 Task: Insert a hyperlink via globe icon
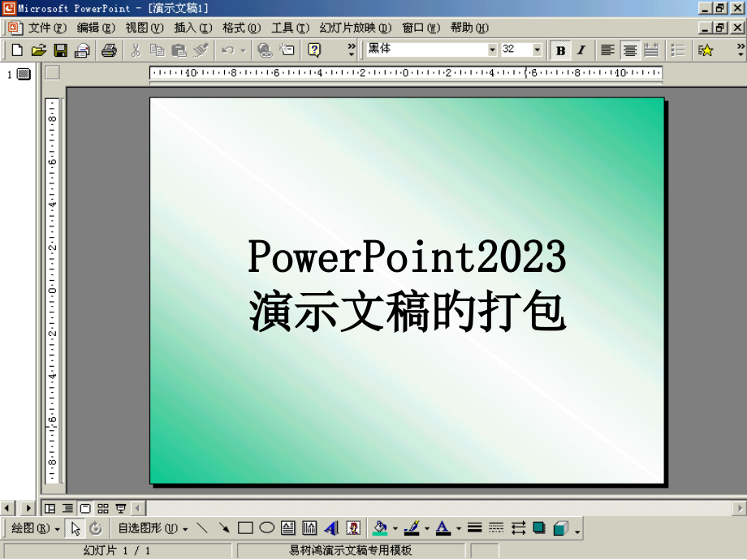(265, 50)
